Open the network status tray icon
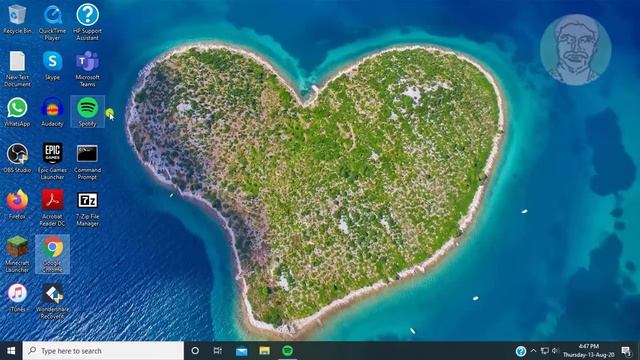This screenshot has width=640, height=360. (544, 351)
